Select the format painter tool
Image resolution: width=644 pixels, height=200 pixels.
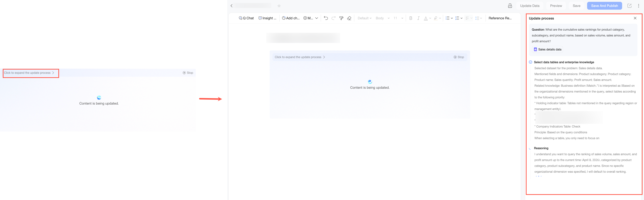point(341,18)
